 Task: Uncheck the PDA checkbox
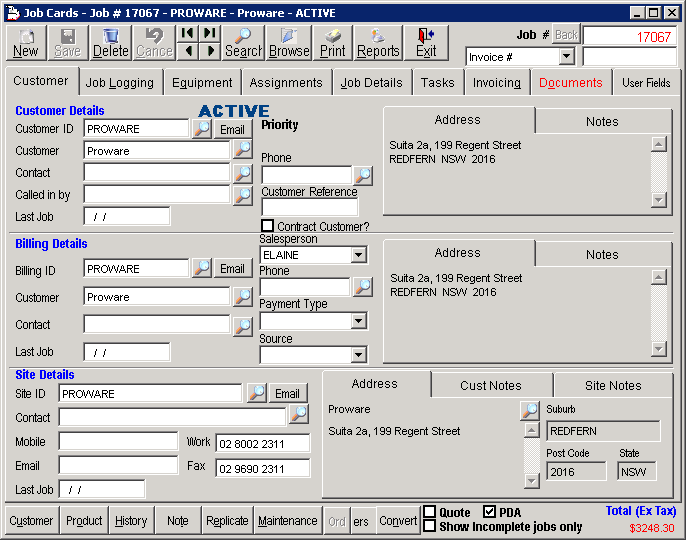(490, 512)
